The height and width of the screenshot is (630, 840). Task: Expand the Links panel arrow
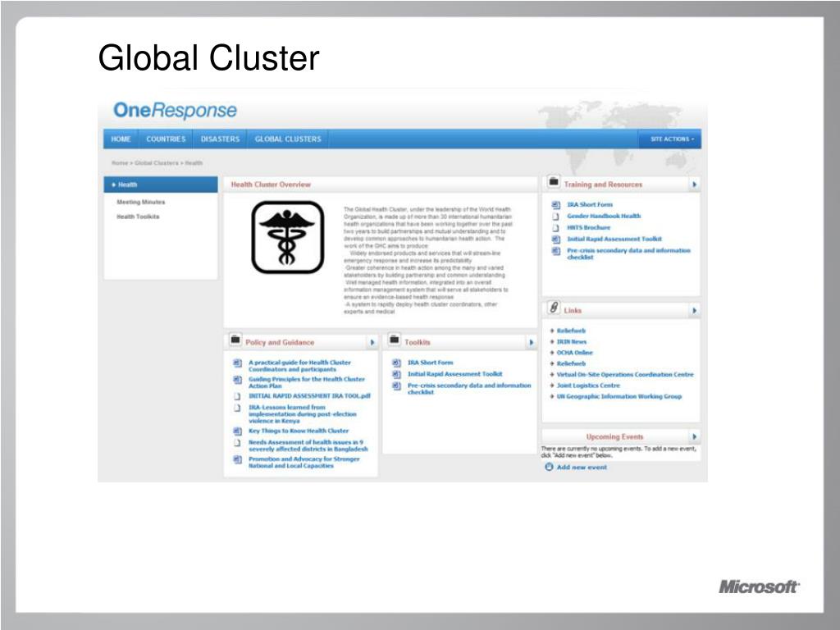coord(694,311)
